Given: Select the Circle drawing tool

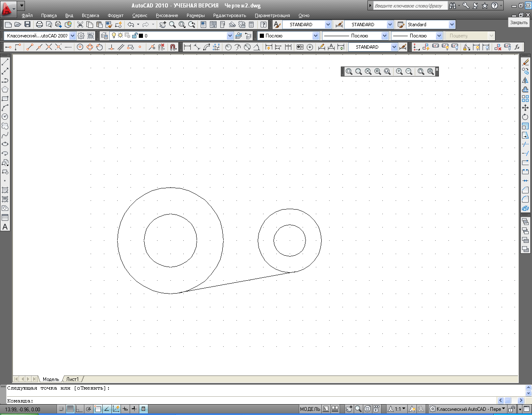Looking at the screenshot, I should pos(5,117).
